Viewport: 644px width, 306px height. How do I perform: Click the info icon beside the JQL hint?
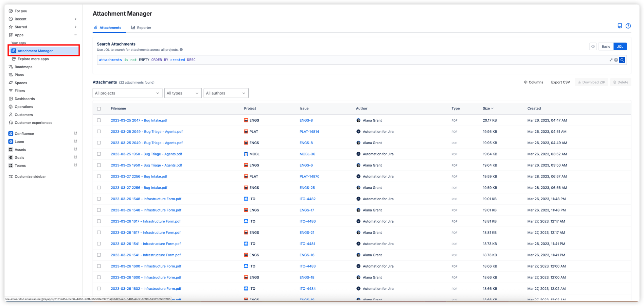[x=181, y=50]
